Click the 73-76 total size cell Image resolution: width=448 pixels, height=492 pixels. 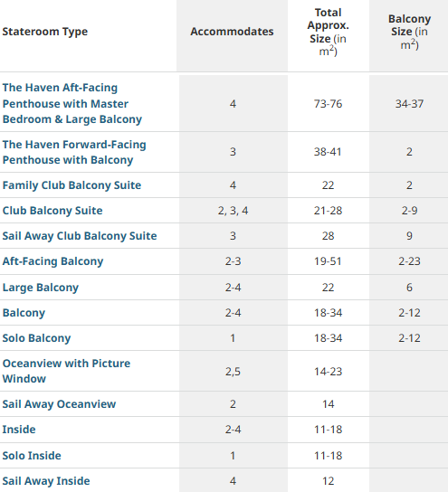[328, 104]
